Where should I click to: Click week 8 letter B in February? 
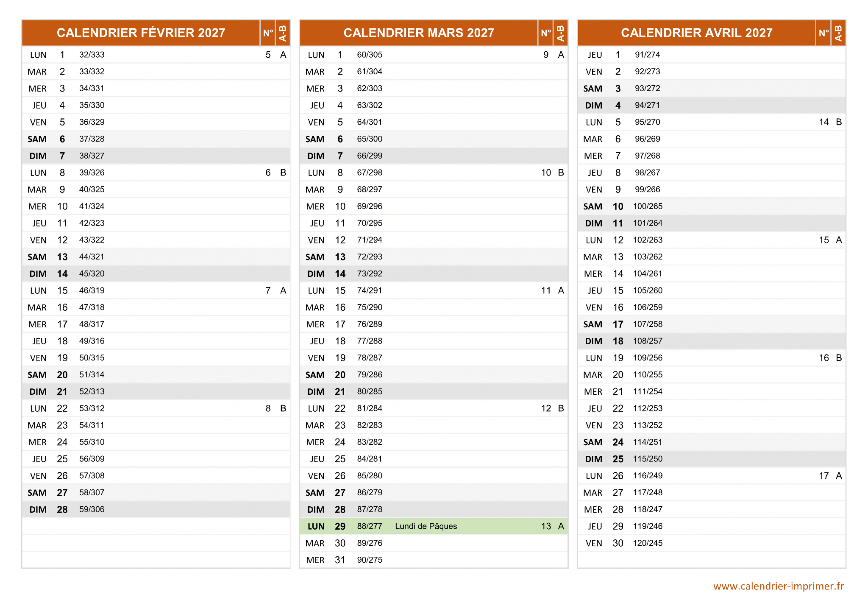pos(283,408)
